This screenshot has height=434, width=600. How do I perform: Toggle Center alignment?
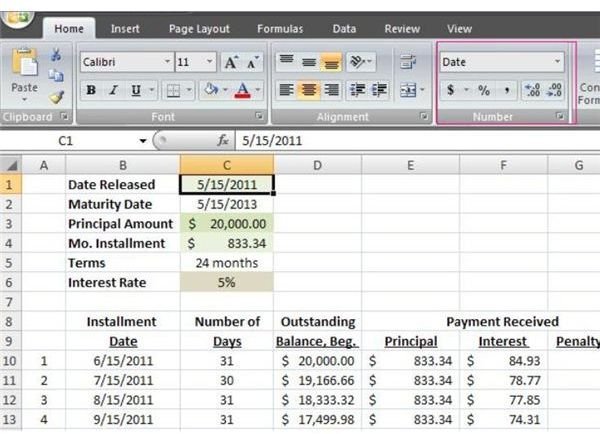click(x=308, y=90)
